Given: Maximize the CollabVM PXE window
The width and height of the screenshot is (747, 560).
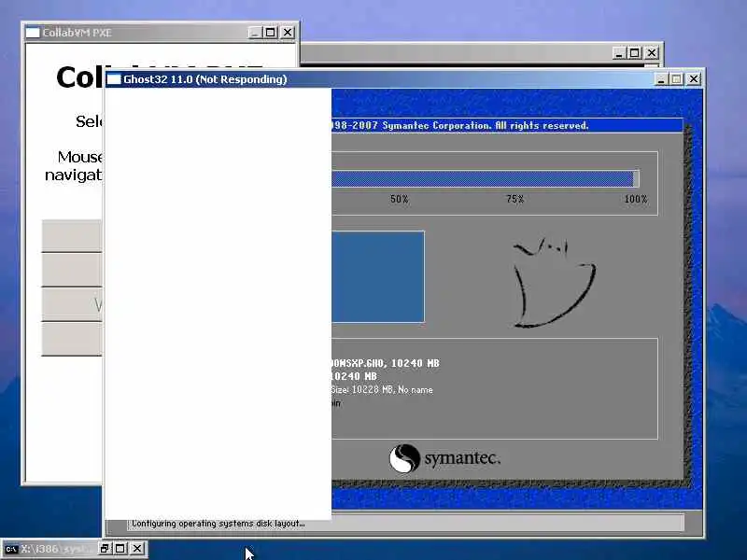Looking at the screenshot, I should [x=270, y=33].
